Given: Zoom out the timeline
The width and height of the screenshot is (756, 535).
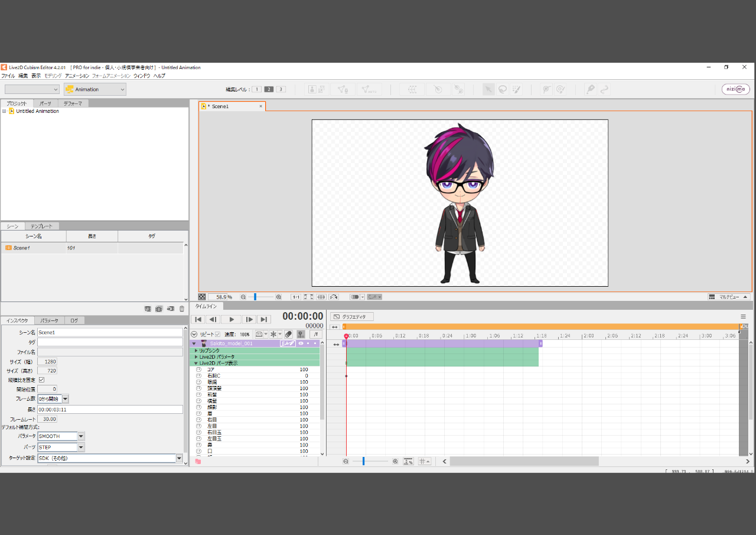Looking at the screenshot, I should 346,461.
